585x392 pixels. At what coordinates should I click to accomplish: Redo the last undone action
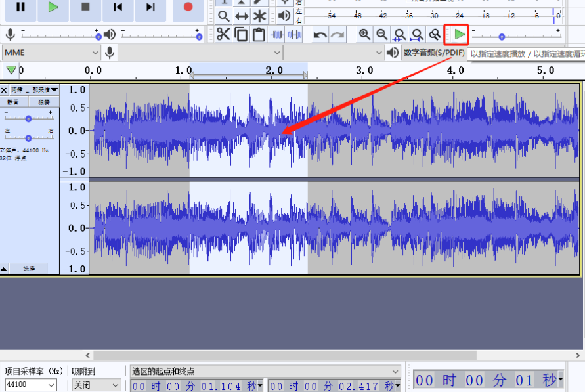point(337,35)
